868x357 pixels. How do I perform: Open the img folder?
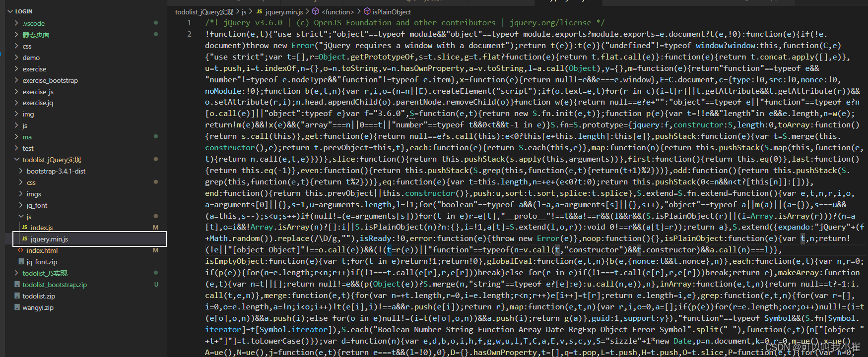click(28, 114)
